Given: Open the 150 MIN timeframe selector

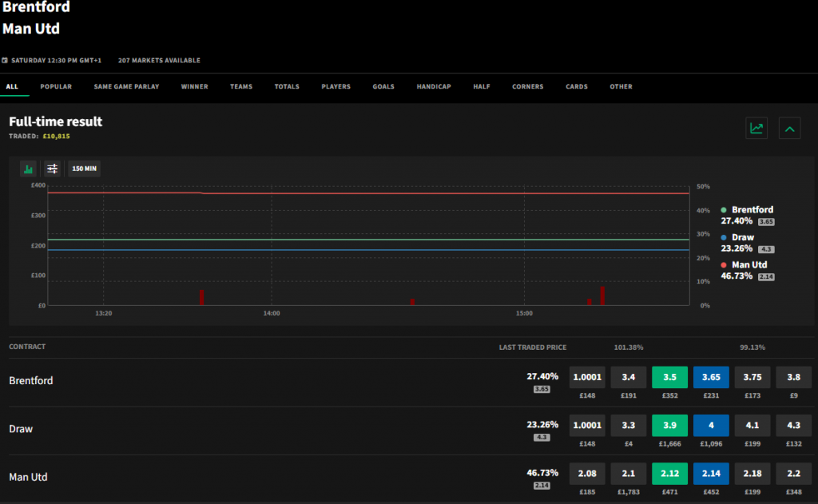Looking at the screenshot, I should (x=84, y=169).
